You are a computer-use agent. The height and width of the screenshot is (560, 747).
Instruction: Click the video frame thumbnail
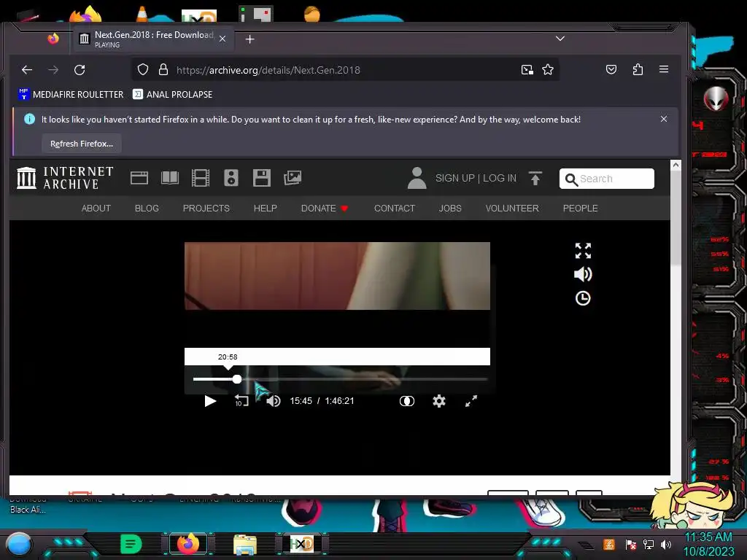pyautogui.click(x=337, y=276)
